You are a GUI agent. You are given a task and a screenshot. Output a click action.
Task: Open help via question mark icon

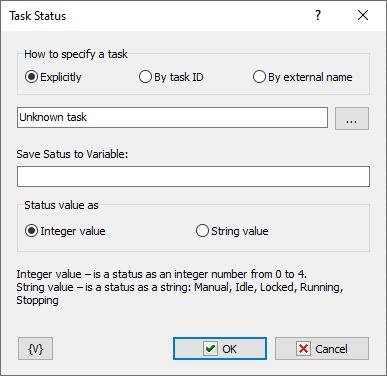(318, 15)
